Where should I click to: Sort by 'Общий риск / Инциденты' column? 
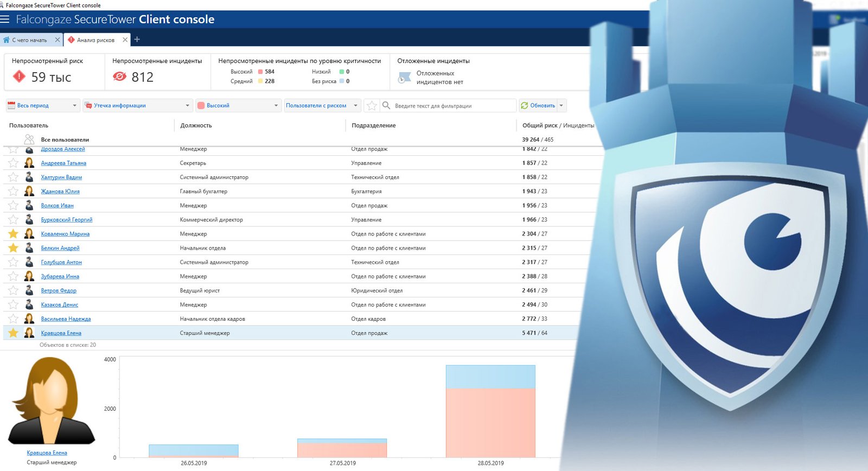tap(558, 125)
